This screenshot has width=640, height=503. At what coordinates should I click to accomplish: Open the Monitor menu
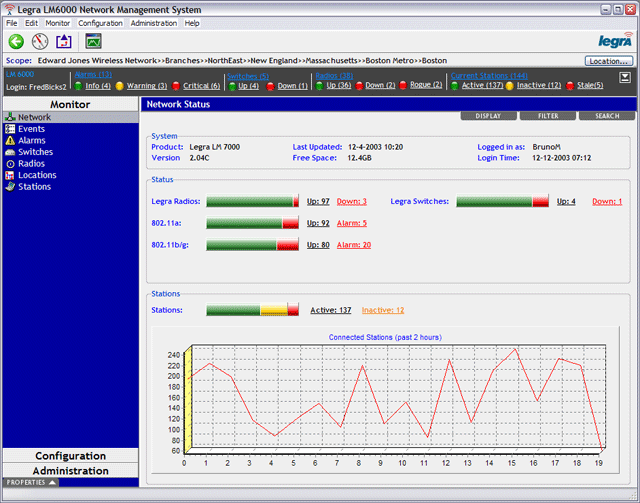click(x=58, y=23)
